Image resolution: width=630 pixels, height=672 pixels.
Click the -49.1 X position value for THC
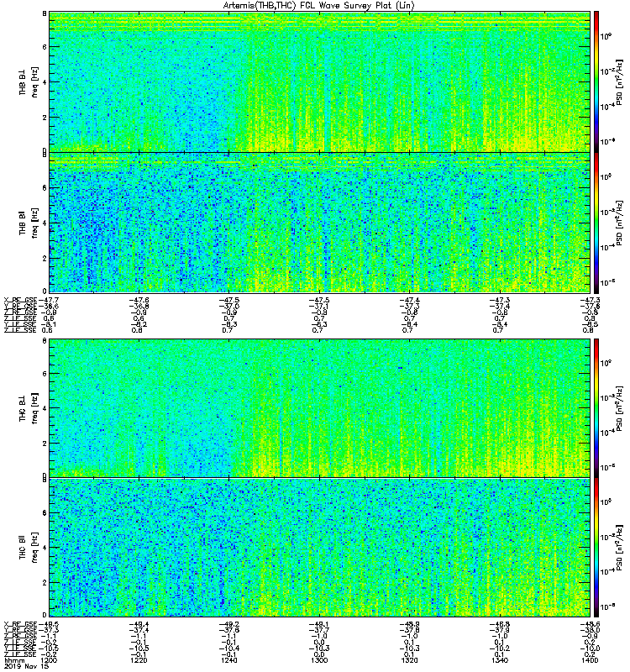[x=319, y=624]
